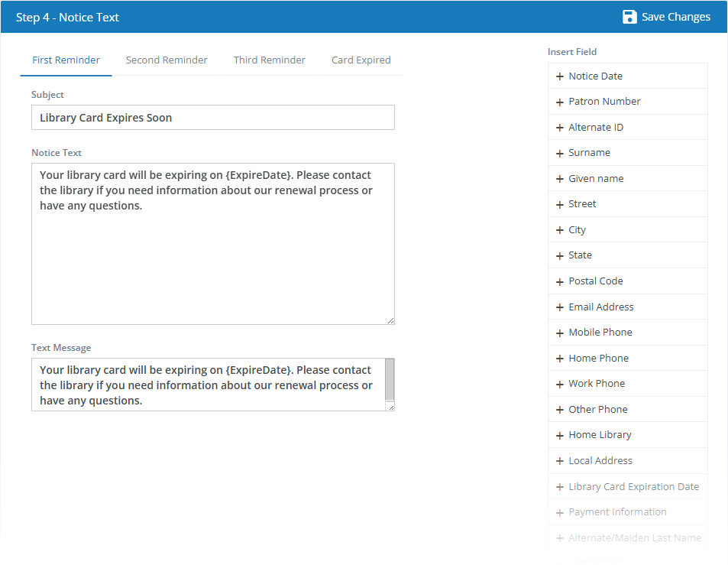Insert the Postal Code field
Screen dimensions: 728x565
(x=627, y=281)
